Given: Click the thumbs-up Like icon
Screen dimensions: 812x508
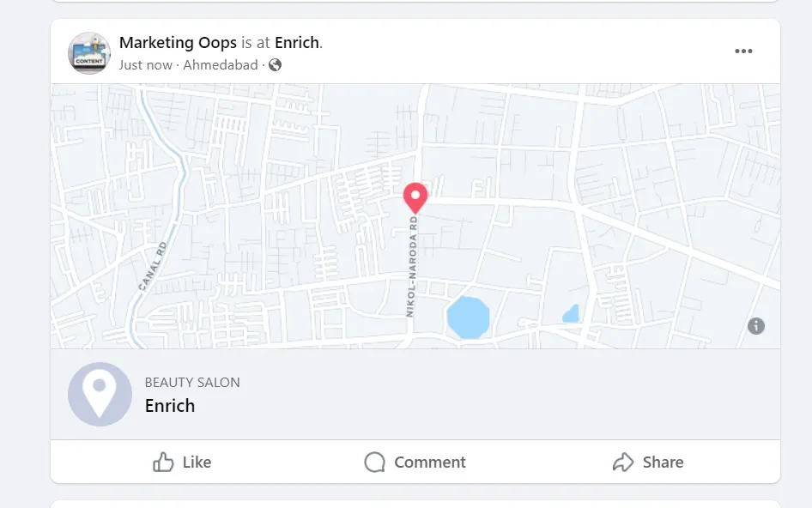Looking at the screenshot, I should [x=163, y=462].
